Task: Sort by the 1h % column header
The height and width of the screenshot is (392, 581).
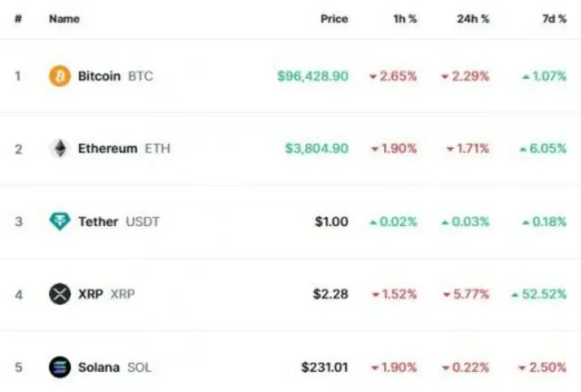Action: pyautogui.click(x=406, y=19)
